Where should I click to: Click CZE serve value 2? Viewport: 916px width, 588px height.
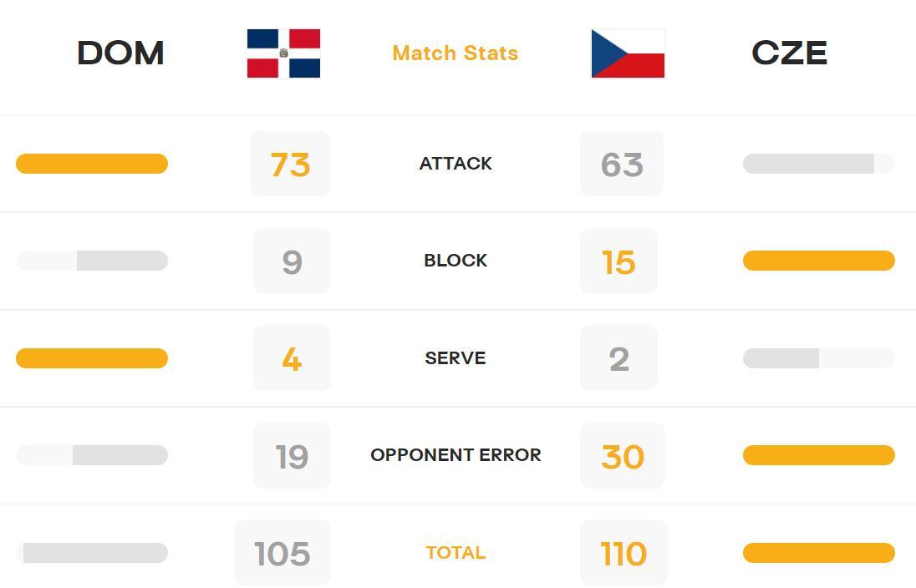coord(618,358)
